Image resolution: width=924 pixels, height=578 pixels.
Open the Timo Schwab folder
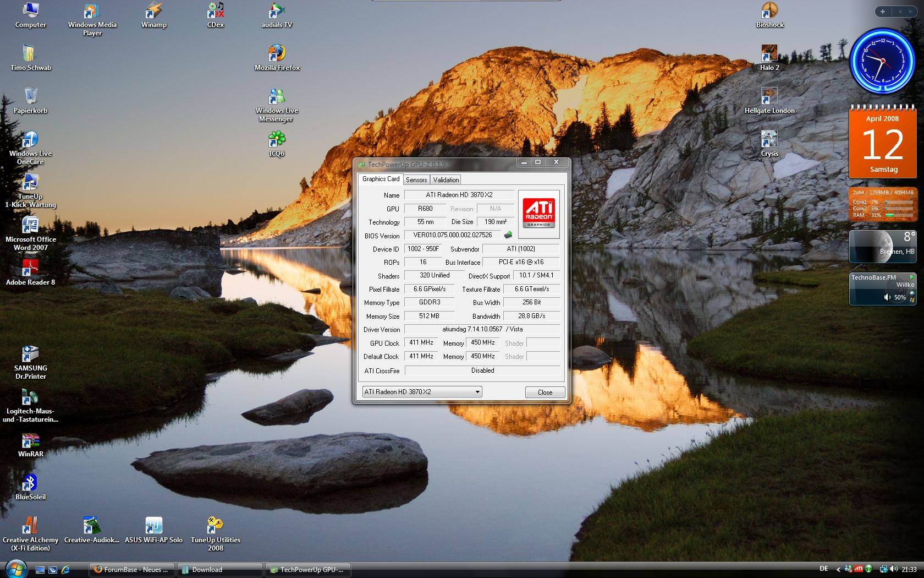[31, 58]
